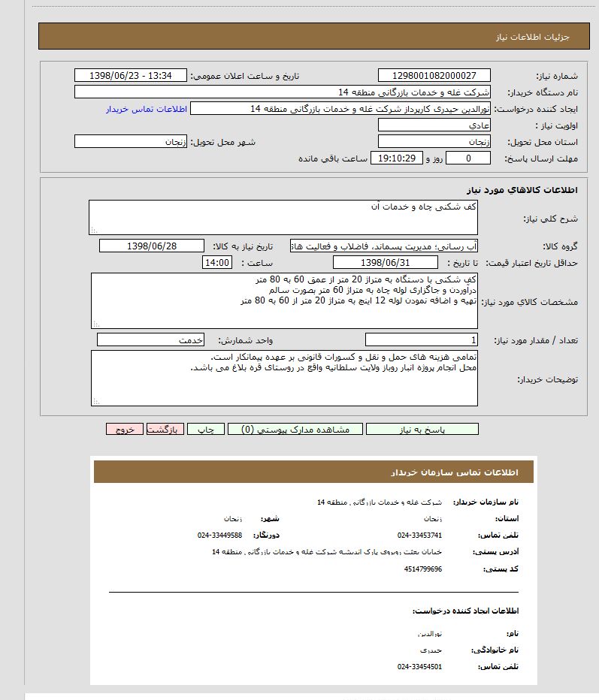
Task: Select the شماره نیاز number field
Action: pyautogui.click(x=434, y=76)
